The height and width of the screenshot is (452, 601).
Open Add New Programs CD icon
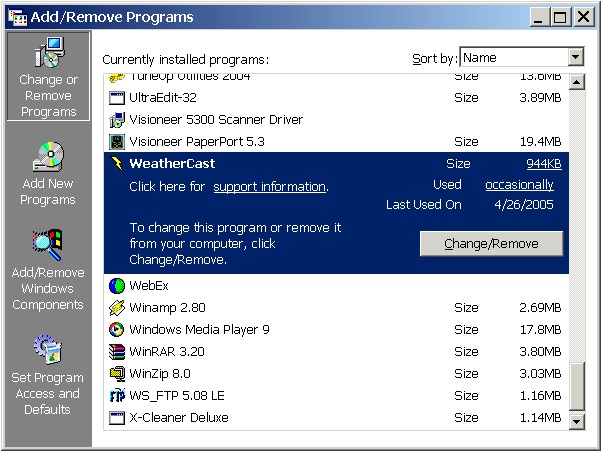tap(48, 157)
